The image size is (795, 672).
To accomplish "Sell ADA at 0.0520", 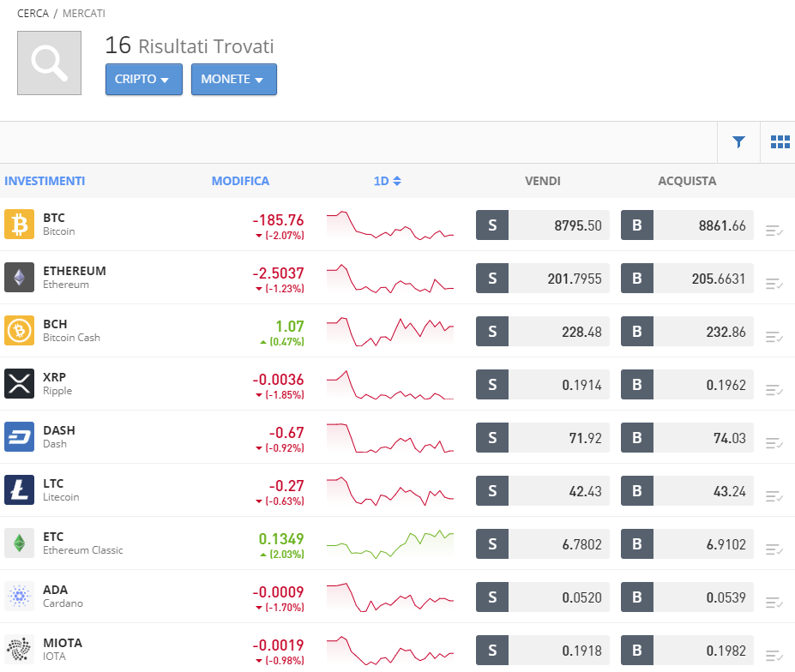I will tap(543, 597).
